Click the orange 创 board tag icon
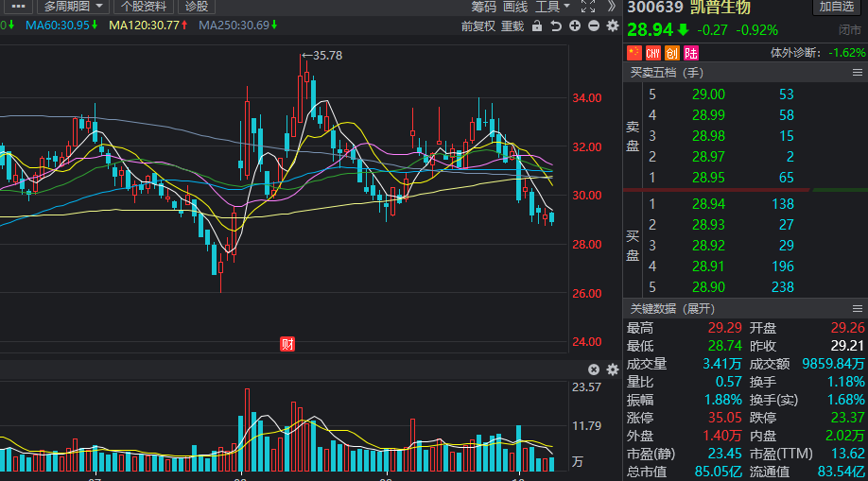868x481 pixels. tap(672, 53)
